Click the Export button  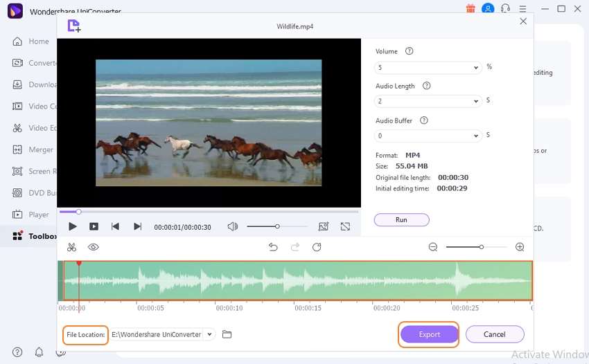click(x=430, y=334)
